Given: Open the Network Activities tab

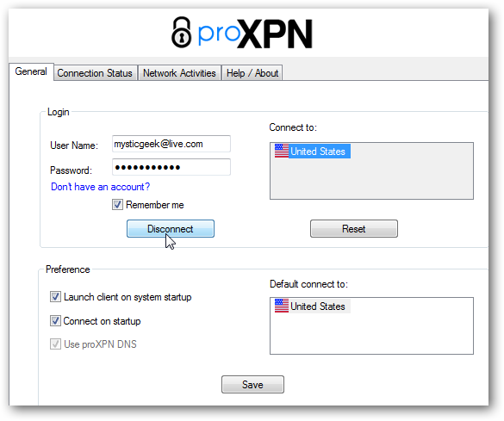Looking at the screenshot, I should 179,73.
